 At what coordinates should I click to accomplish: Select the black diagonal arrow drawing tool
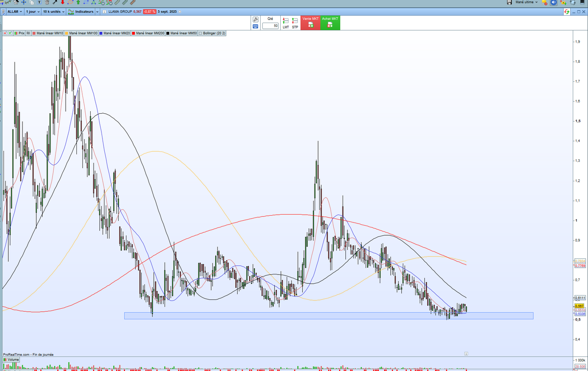pos(55,2)
